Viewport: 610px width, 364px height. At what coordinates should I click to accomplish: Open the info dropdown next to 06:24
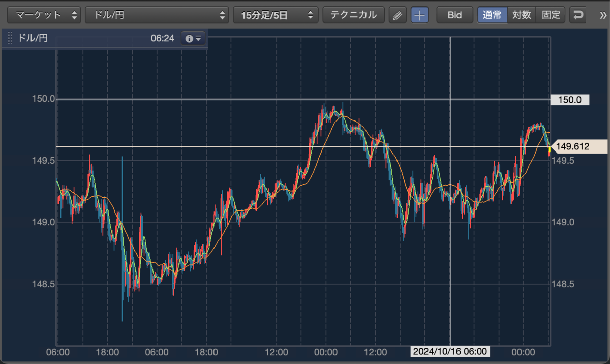194,38
